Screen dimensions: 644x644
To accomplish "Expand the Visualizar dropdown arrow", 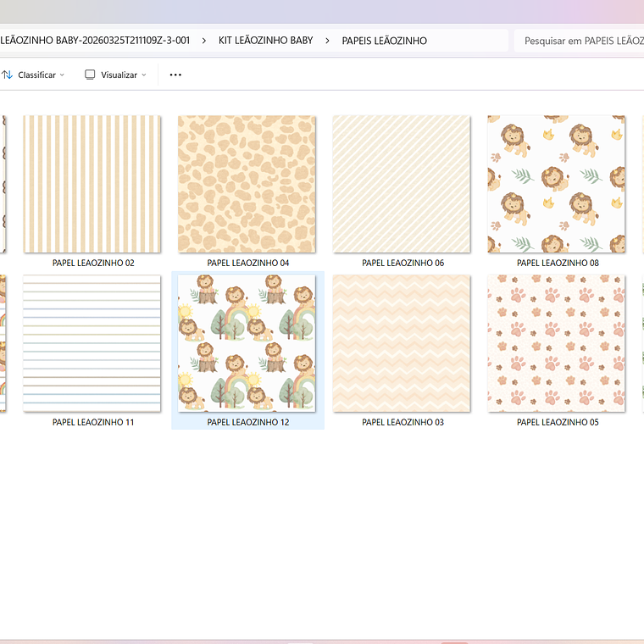I will [x=144, y=75].
